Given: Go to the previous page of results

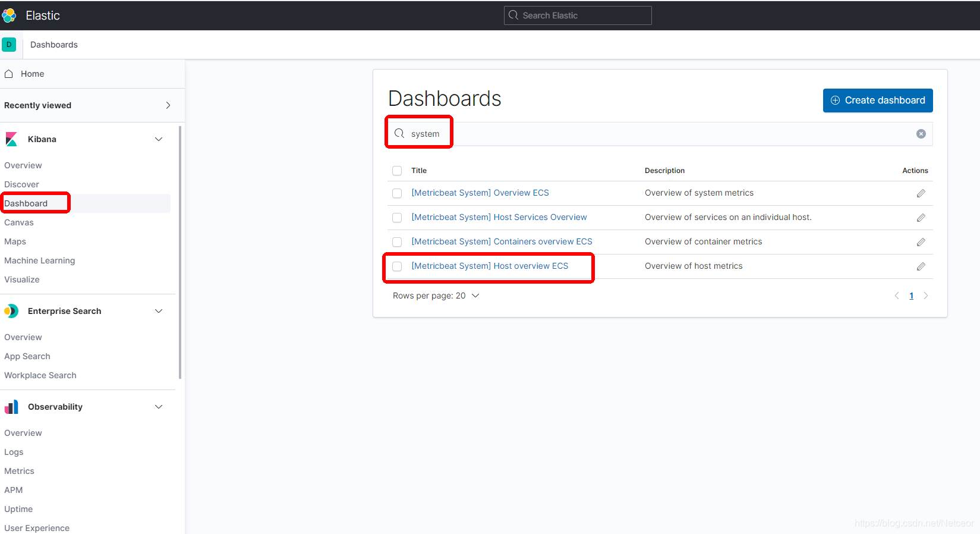Looking at the screenshot, I should pyautogui.click(x=897, y=296).
